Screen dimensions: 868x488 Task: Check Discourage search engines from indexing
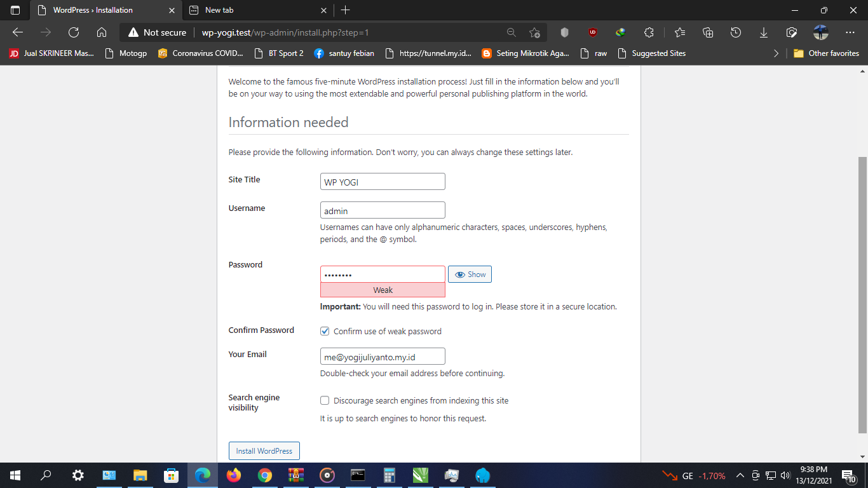(325, 400)
